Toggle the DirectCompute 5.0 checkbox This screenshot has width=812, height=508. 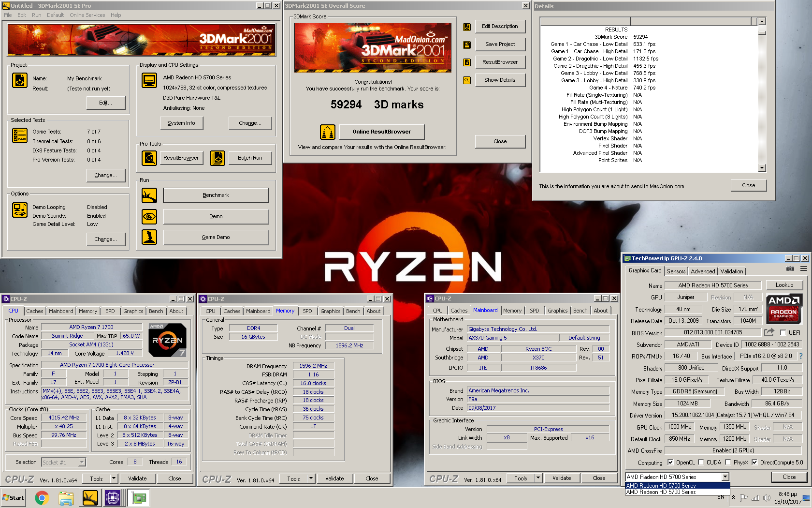click(754, 463)
